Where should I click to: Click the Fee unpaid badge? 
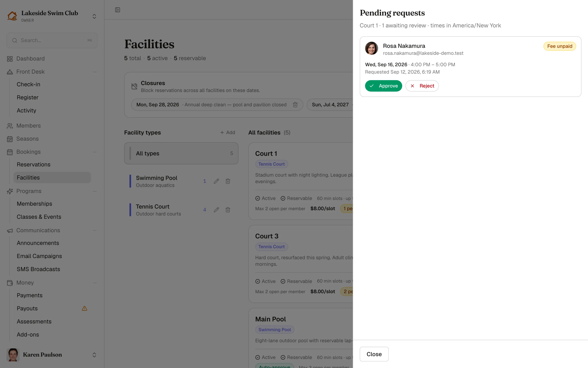pos(560,46)
